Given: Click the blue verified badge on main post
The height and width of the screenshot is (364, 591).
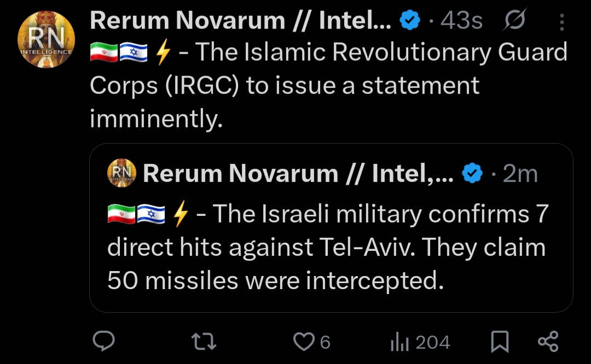Looking at the screenshot, I should (x=410, y=20).
